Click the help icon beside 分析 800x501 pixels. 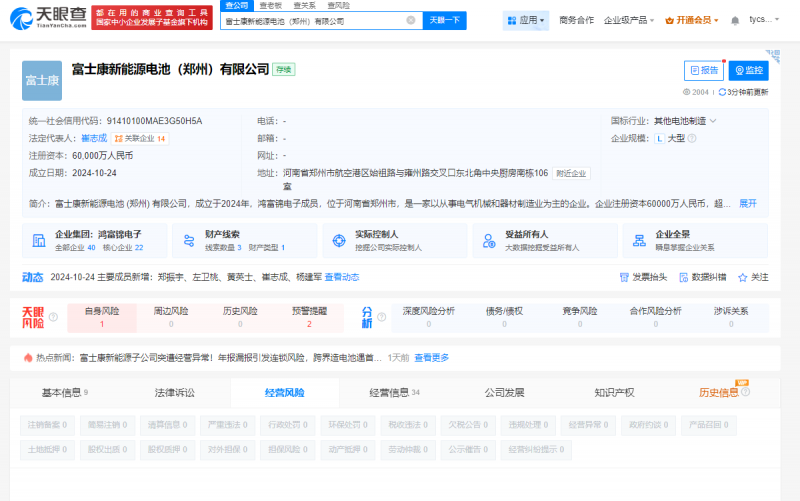[x=381, y=317]
